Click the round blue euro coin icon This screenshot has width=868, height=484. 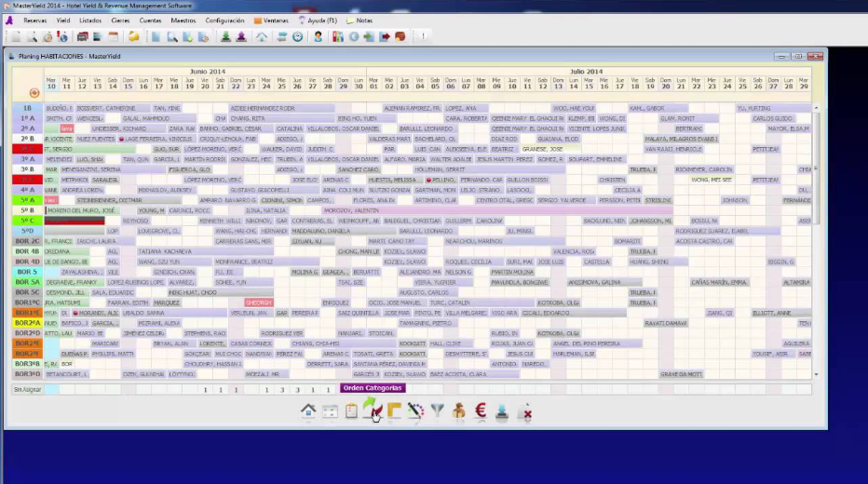point(354,36)
